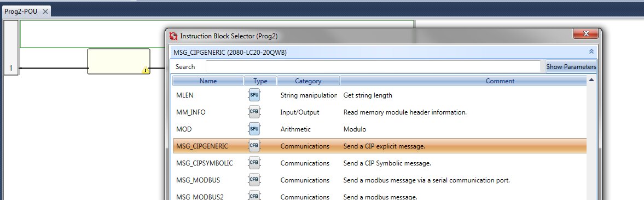This screenshot has width=644, height=200.
Task: Close the Instruction Block Selector dialog
Action: pos(585,34)
